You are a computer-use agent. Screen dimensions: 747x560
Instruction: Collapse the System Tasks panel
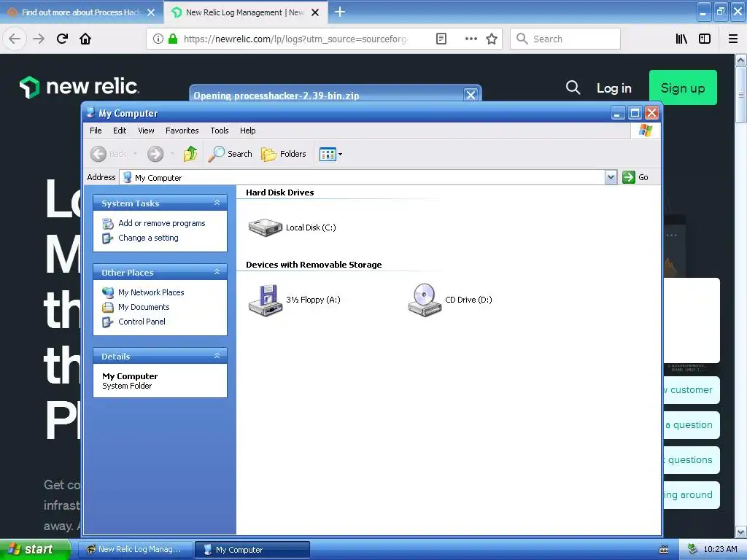tap(217, 203)
